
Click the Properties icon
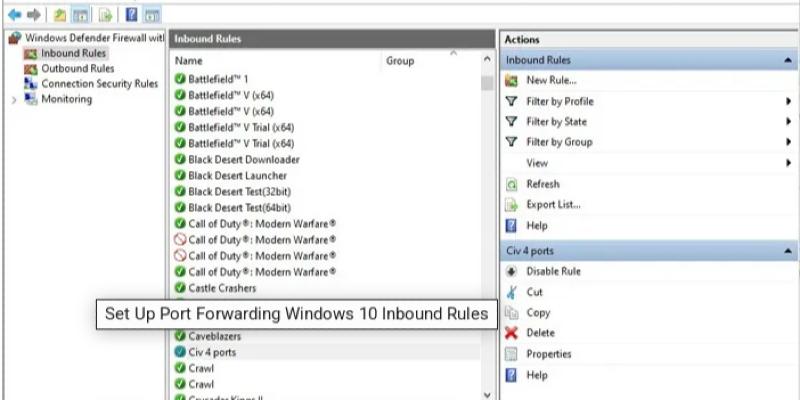(x=511, y=354)
